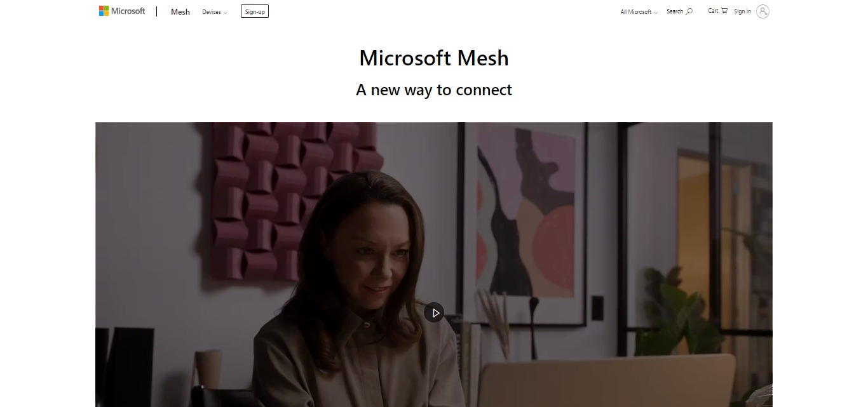Click the Cart text link
This screenshot has width=868, height=407.
point(713,11)
